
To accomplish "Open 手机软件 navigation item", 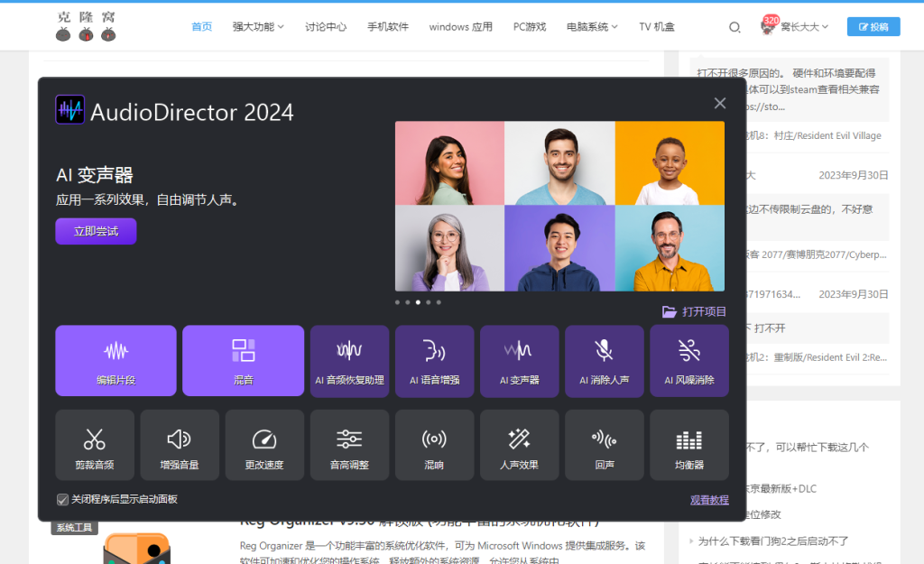I will [388, 26].
